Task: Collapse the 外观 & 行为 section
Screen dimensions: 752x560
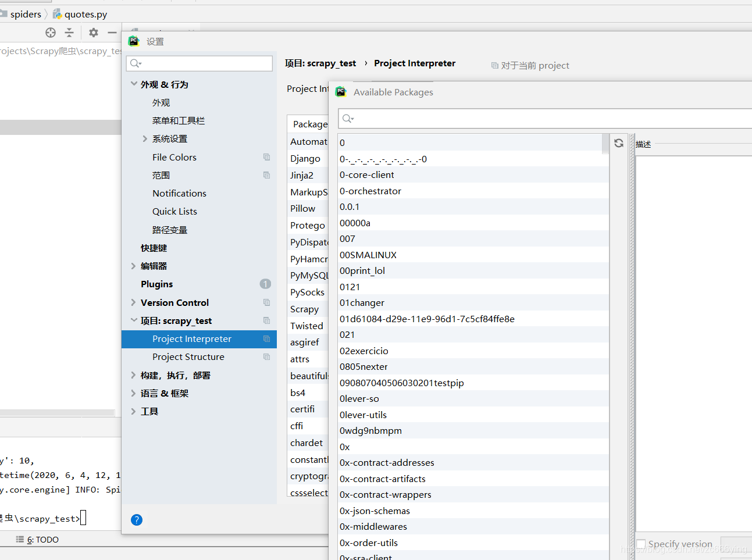Action: pyautogui.click(x=134, y=84)
